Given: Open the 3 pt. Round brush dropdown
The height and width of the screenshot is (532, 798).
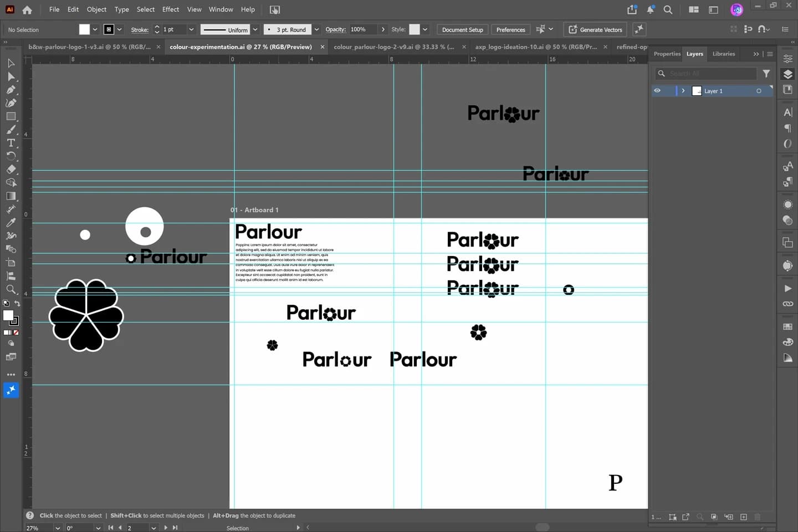Looking at the screenshot, I should point(316,29).
